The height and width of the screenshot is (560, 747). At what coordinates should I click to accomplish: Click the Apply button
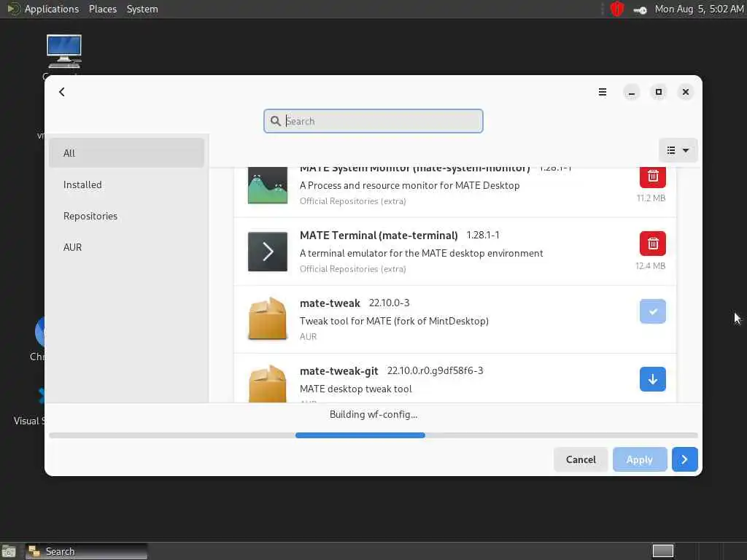(639, 459)
